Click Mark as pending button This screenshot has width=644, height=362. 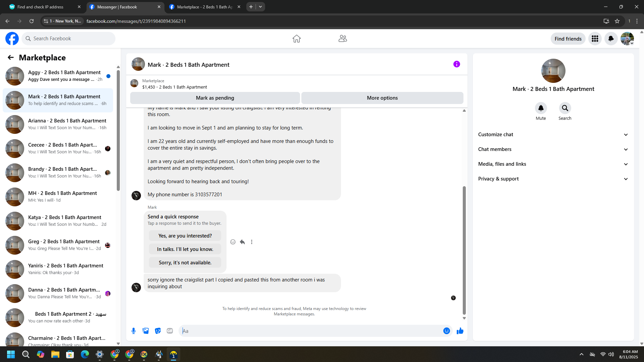click(x=215, y=98)
